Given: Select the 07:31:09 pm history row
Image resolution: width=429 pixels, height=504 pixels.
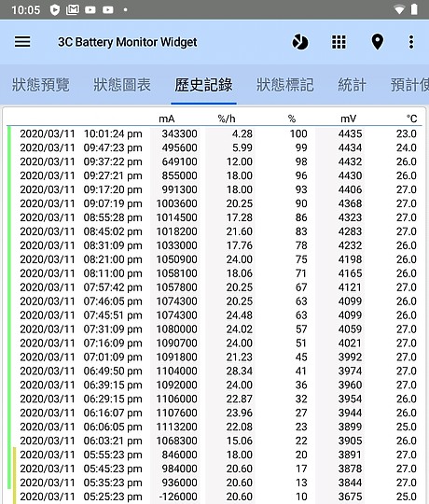Looking at the screenshot, I should (x=214, y=329).
